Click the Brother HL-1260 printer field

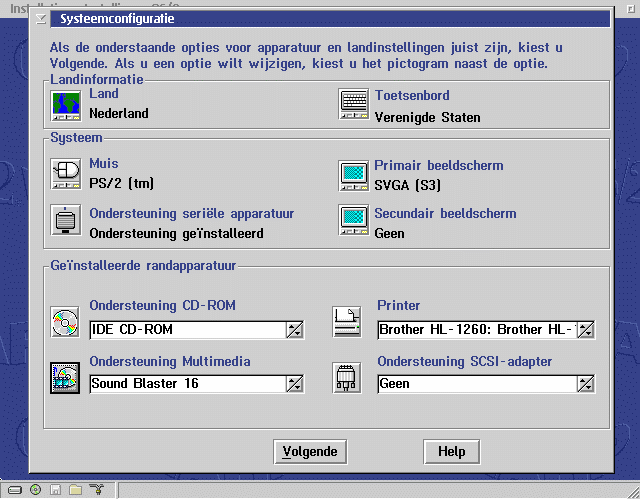click(477, 330)
